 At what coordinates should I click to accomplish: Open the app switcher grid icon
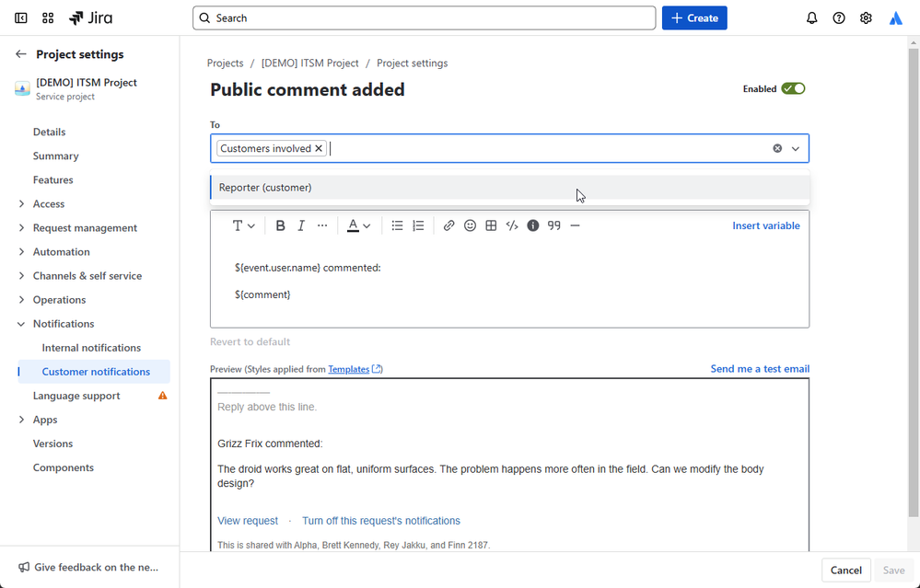point(48,18)
